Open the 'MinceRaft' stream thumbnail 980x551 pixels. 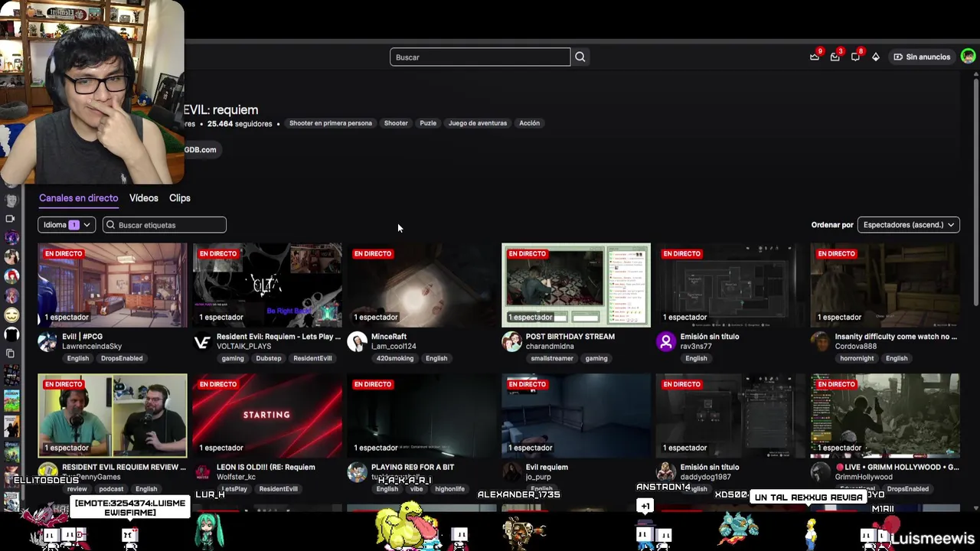[x=422, y=285]
